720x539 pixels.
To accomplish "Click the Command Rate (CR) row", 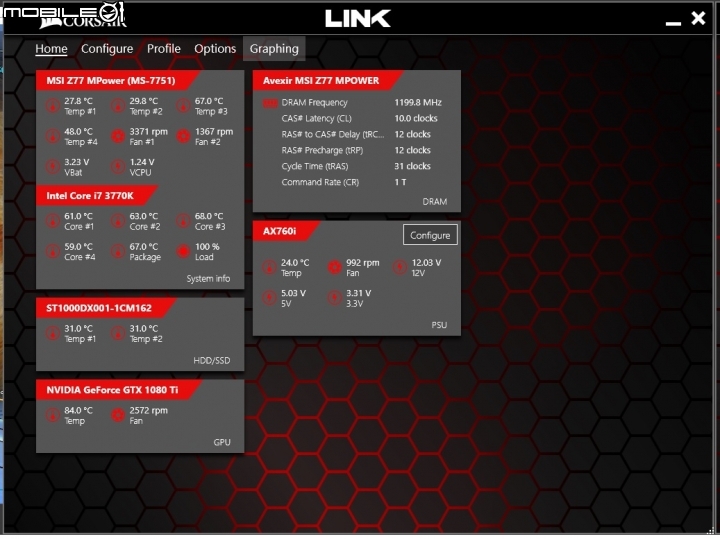I will 343,182.
